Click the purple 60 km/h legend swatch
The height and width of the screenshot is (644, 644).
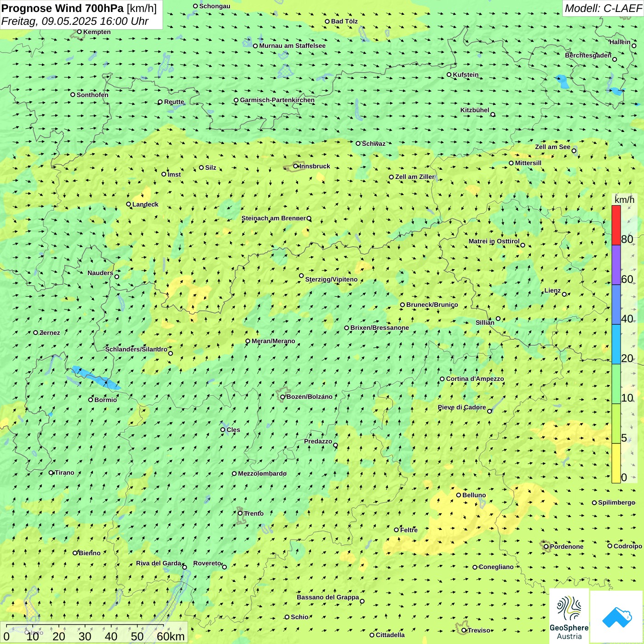616,265
